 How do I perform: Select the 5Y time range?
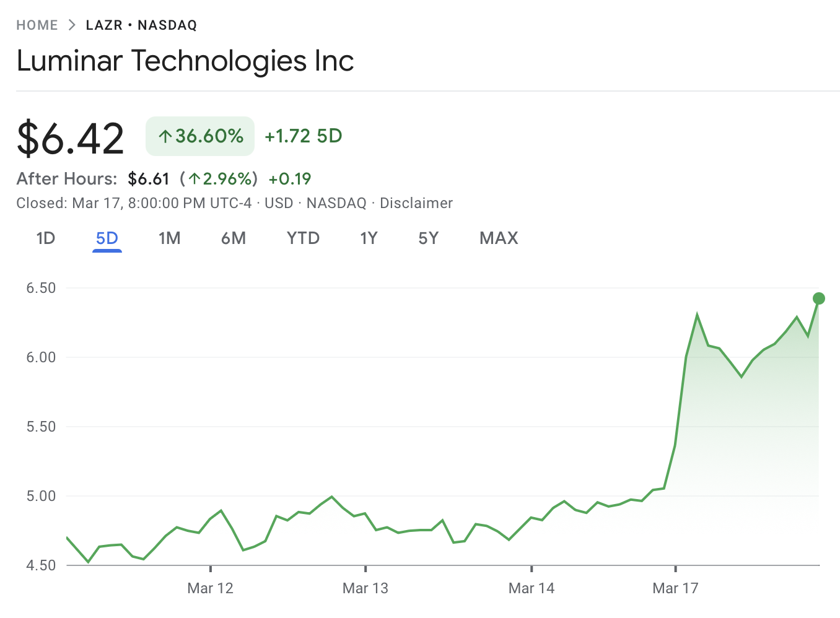pyautogui.click(x=428, y=238)
